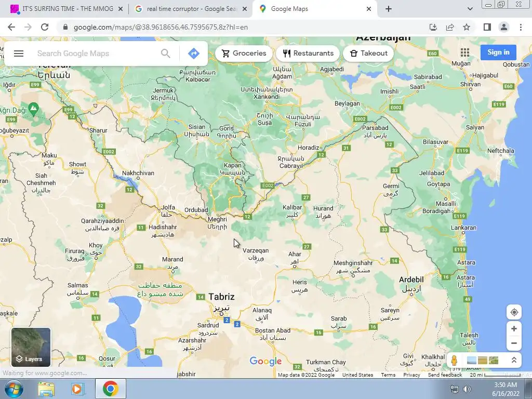Focus the Search Google Maps field
Image resolution: width=532 pixels, height=399 pixels.
point(97,54)
